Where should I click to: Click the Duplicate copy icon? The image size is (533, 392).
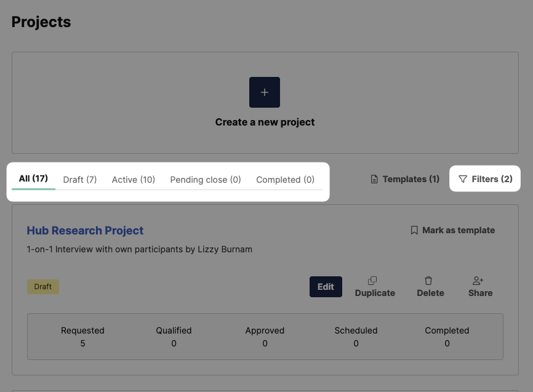(372, 281)
